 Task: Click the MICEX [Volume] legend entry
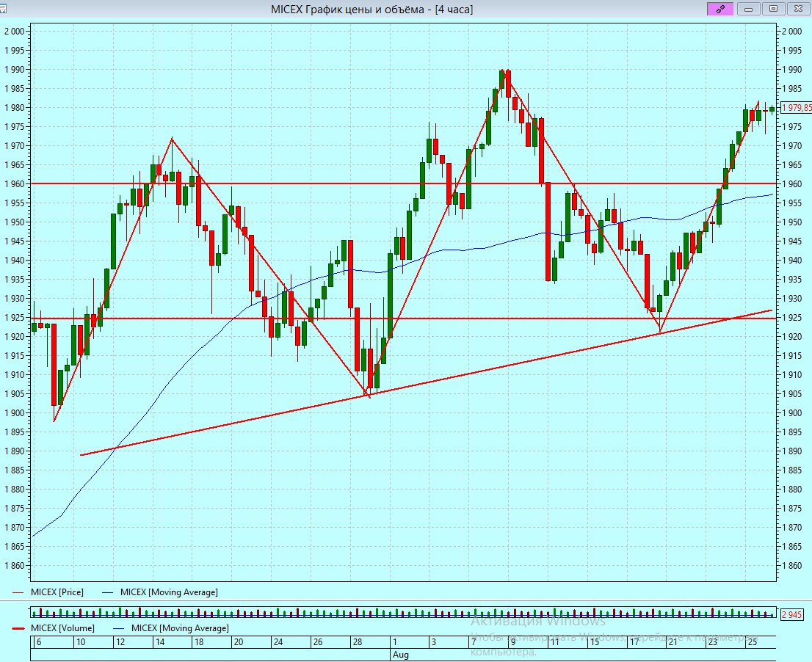(62, 628)
